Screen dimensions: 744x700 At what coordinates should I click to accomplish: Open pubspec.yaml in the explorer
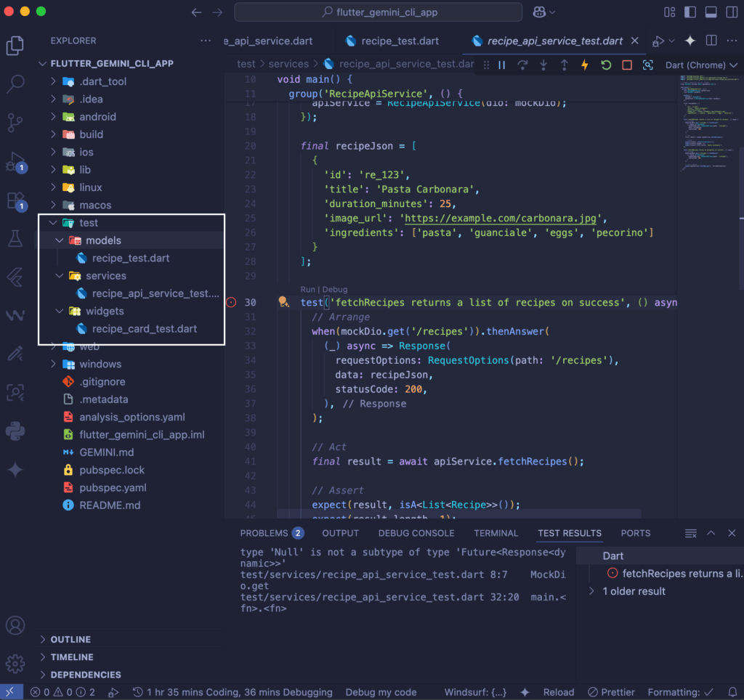113,487
